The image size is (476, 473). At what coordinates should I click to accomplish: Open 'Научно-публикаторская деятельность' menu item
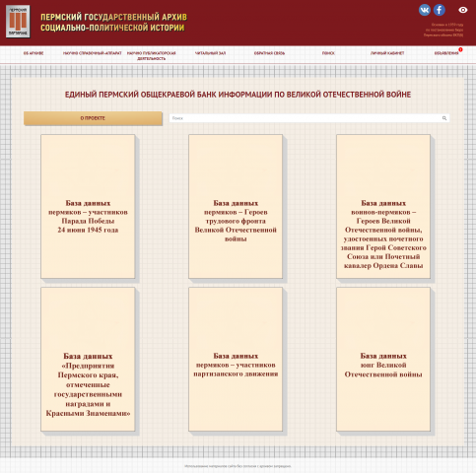pyautogui.click(x=152, y=56)
